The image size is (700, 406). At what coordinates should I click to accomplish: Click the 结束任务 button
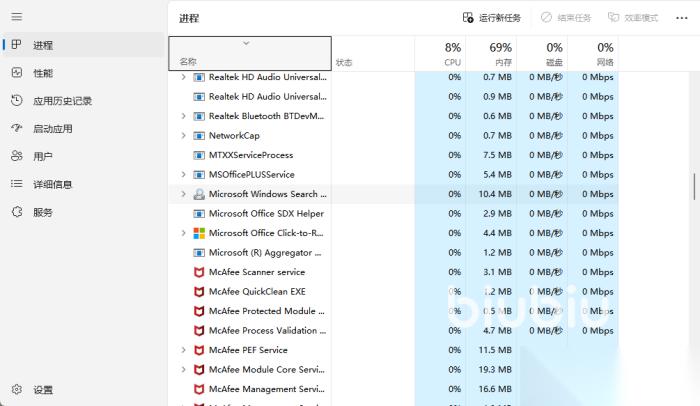566,18
